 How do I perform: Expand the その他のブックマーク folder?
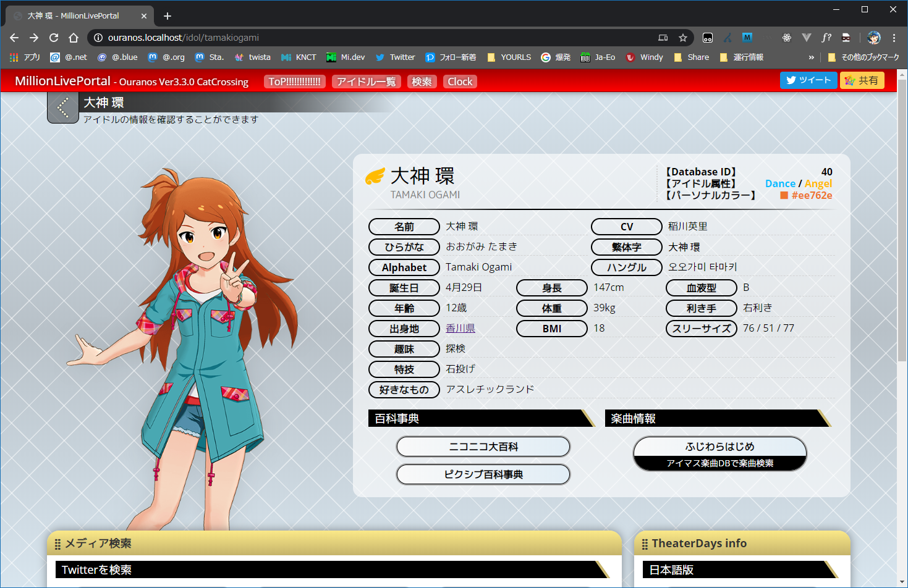click(x=863, y=57)
